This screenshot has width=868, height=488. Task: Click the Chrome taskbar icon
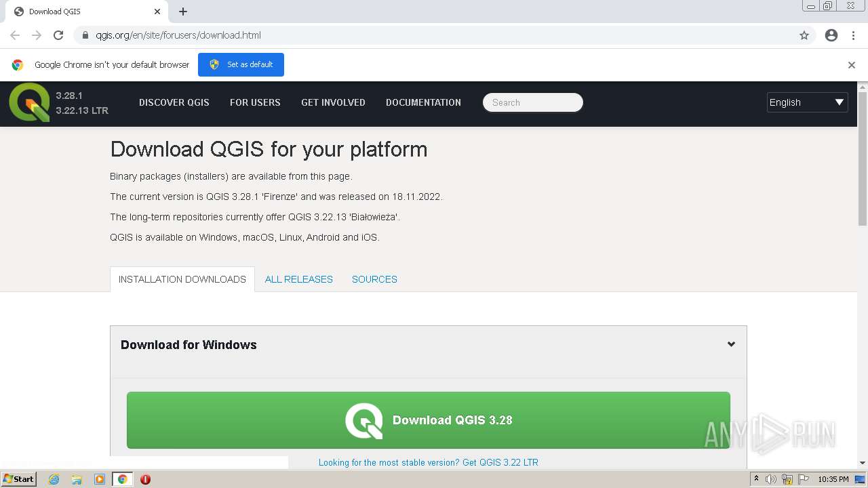pyautogui.click(x=123, y=479)
